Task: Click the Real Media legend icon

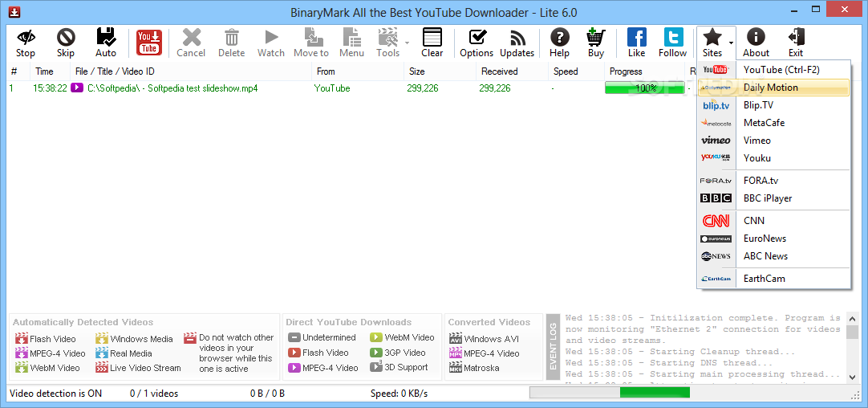Action: pyautogui.click(x=101, y=353)
